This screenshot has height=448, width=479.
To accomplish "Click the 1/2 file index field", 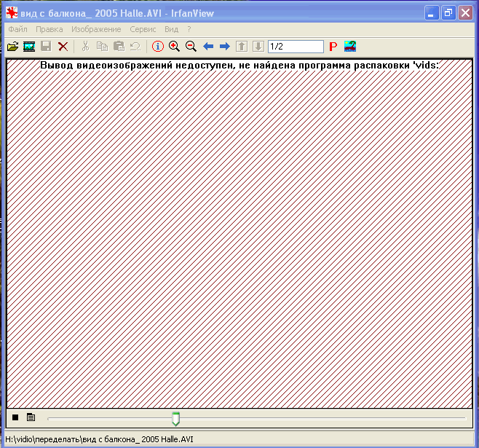I will pos(296,47).
